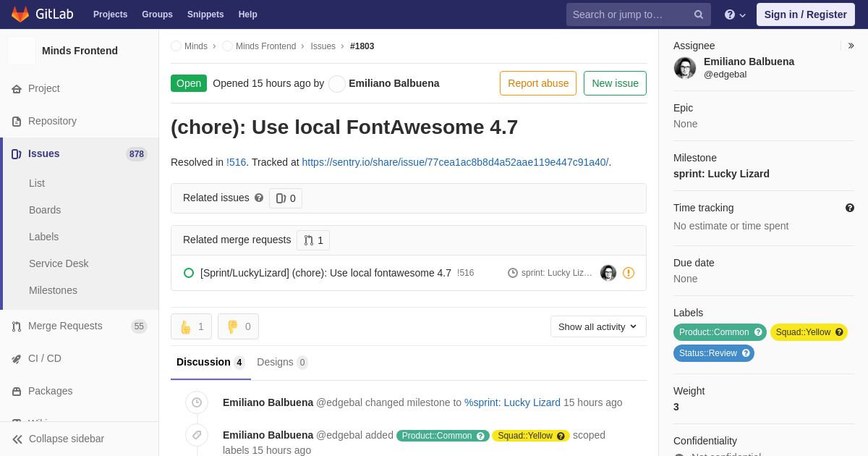The width and height of the screenshot is (868, 456).
Task: Click the author avatar next to Opened by
Action: click(337, 83)
